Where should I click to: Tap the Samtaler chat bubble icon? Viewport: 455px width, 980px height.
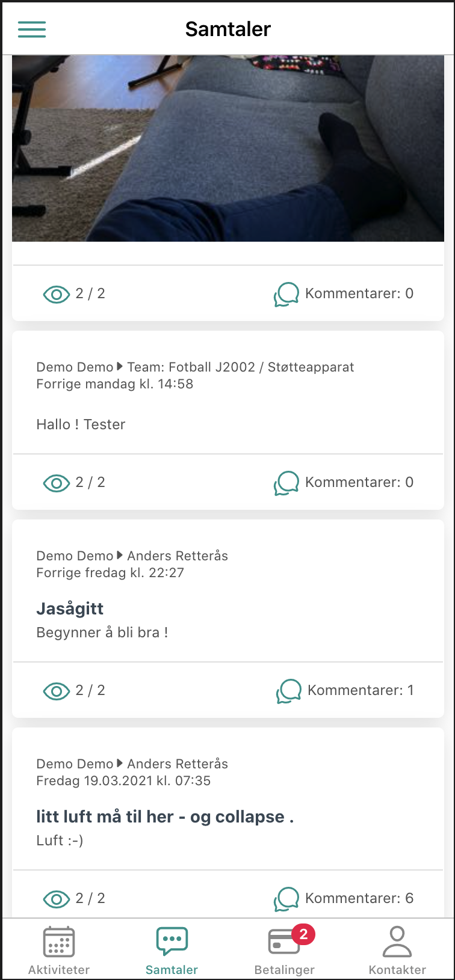172,941
